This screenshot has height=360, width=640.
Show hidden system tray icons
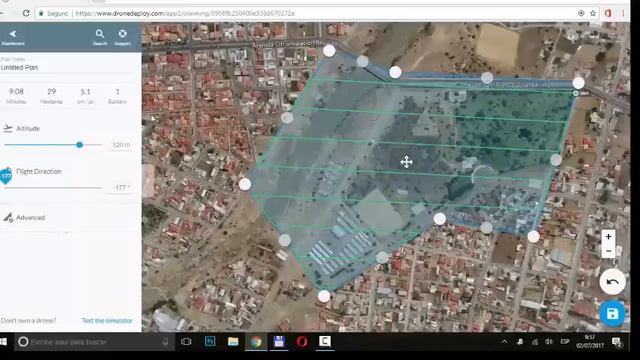tap(504, 342)
